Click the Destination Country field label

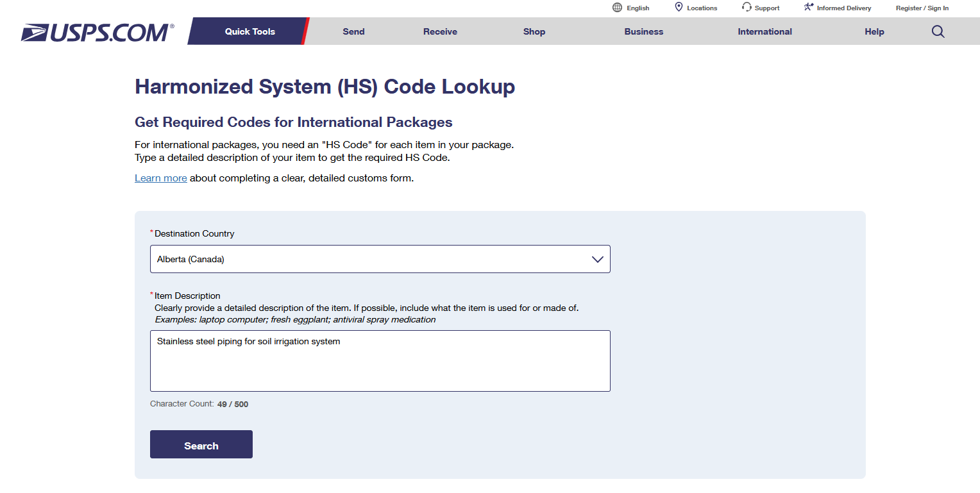click(194, 233)
